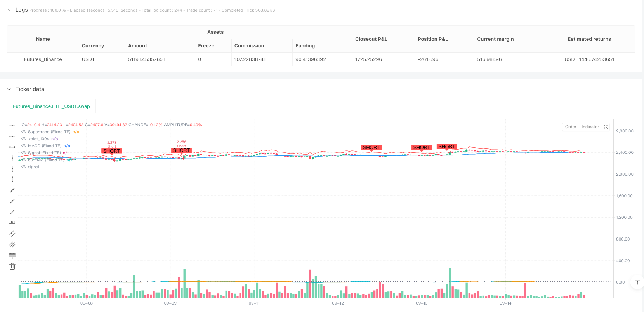This screenshot has width=644, height=312.
Task: Click the amount value 51191.45357651
Action: [x=147, y=59]
